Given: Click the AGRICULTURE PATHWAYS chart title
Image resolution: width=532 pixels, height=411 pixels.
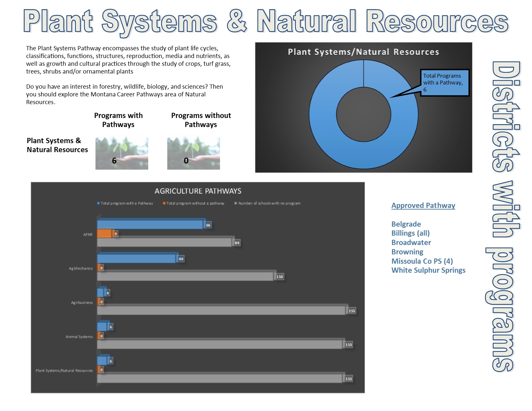Looking at the screenshot, I should point(198,191).
